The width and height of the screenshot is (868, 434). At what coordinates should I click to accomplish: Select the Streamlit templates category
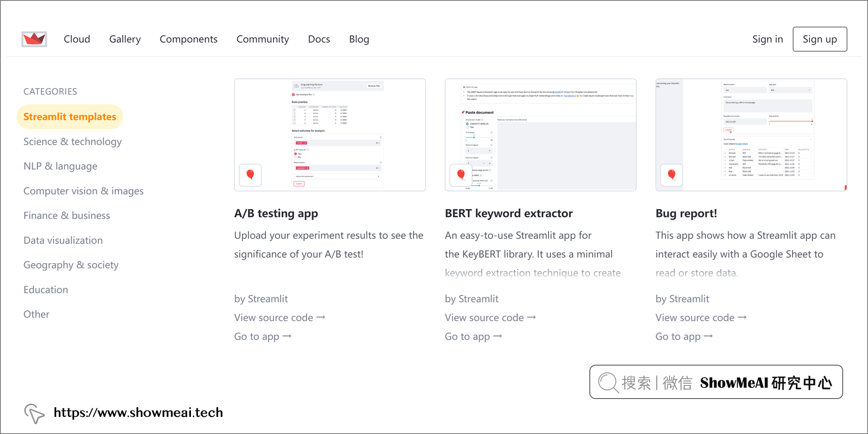point(70,117)
